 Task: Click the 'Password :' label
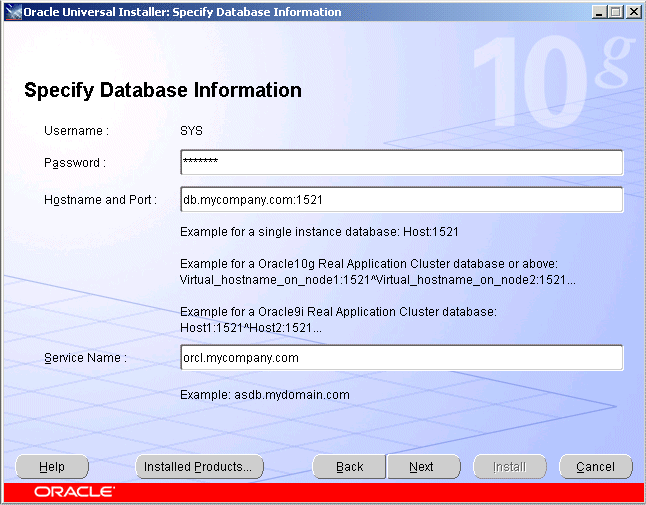(75, 163)
